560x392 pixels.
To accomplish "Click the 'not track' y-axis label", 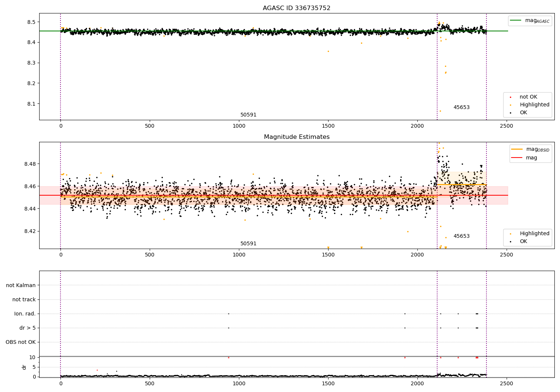I will 24,300.
